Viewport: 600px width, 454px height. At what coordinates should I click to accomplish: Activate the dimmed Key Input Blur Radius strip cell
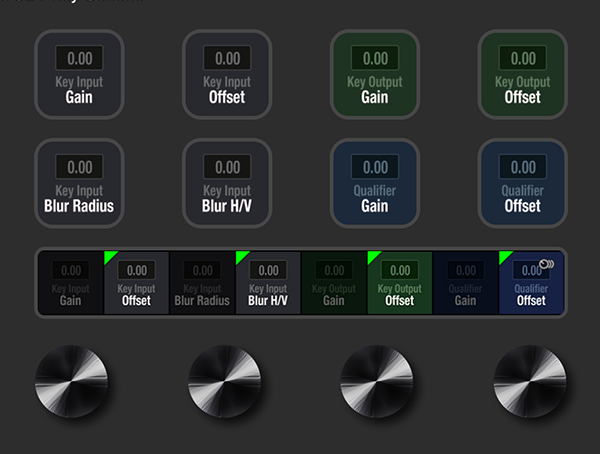pyautogui.click(x=202, y=283)
